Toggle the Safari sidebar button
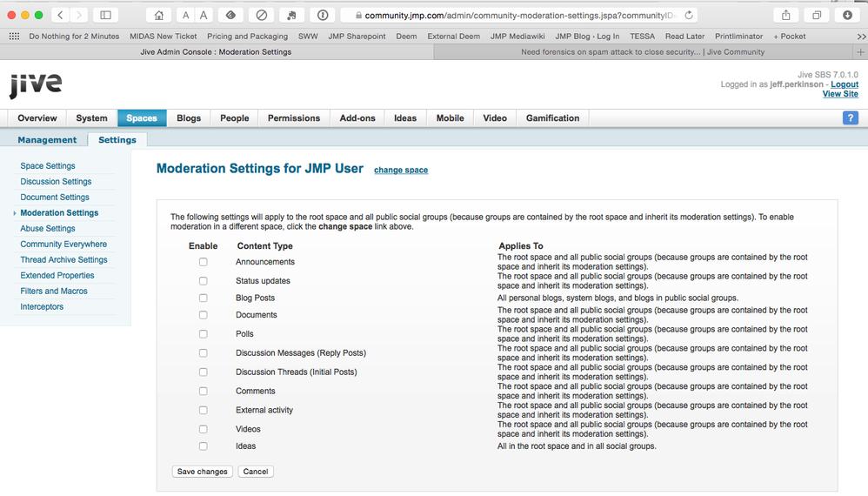The image size is (868, 496). pos(106,16)
